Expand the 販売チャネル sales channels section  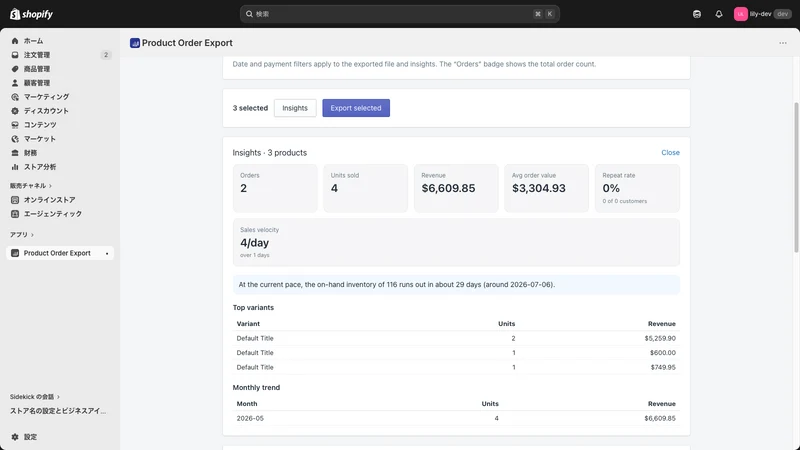tap(31, 186)
